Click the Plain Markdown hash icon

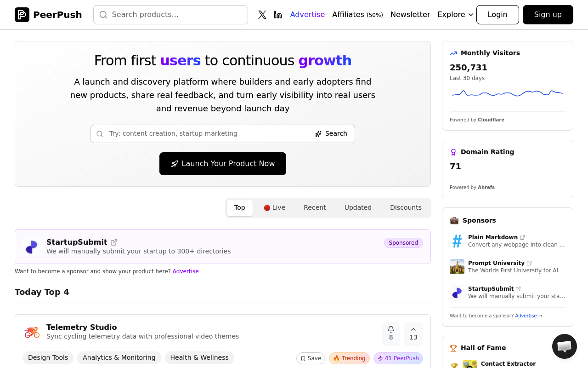(x=457, y=241)
